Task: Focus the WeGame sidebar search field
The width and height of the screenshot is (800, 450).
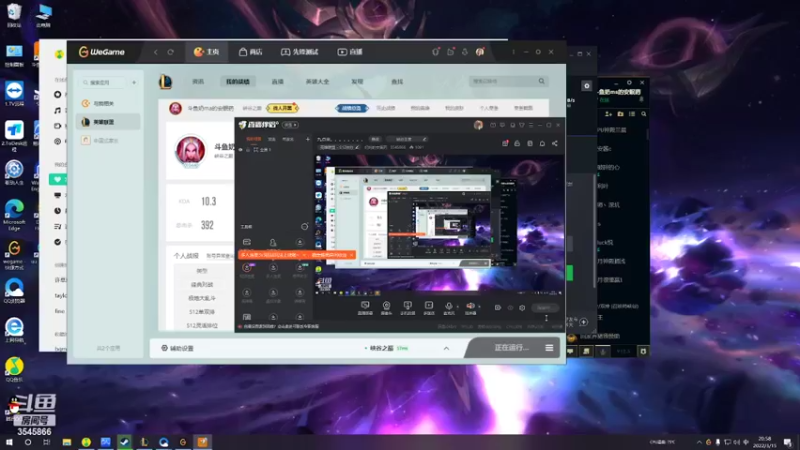Action: pyautogui.click(x=104, y=82)
